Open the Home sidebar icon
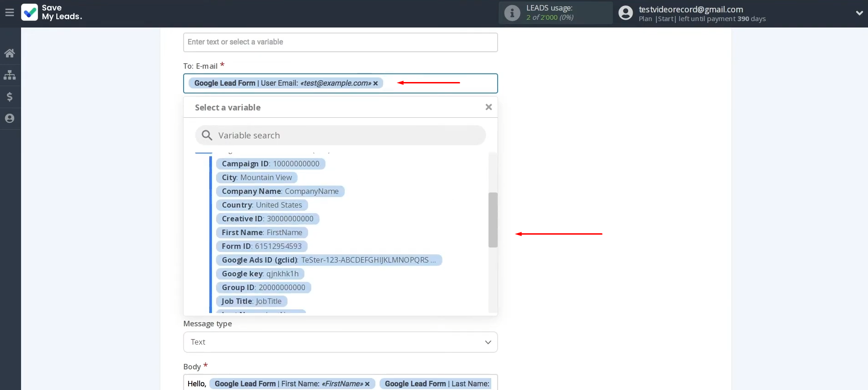 coord(10,53)
